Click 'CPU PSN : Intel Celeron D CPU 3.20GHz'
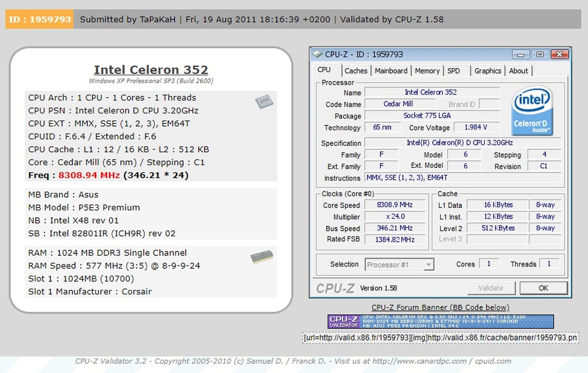Image resolution: width=588 pixels, height=373 pixels. 113,111
